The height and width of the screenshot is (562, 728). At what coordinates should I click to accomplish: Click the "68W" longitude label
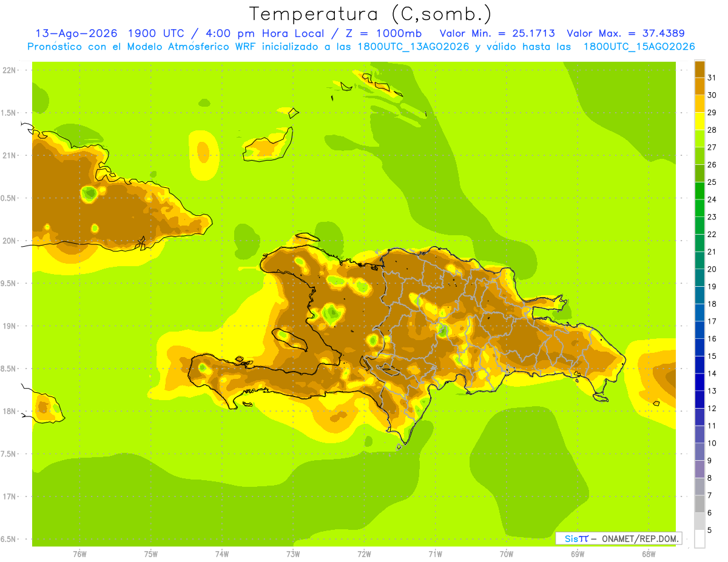pyautogui.click(x=649, y=554)
